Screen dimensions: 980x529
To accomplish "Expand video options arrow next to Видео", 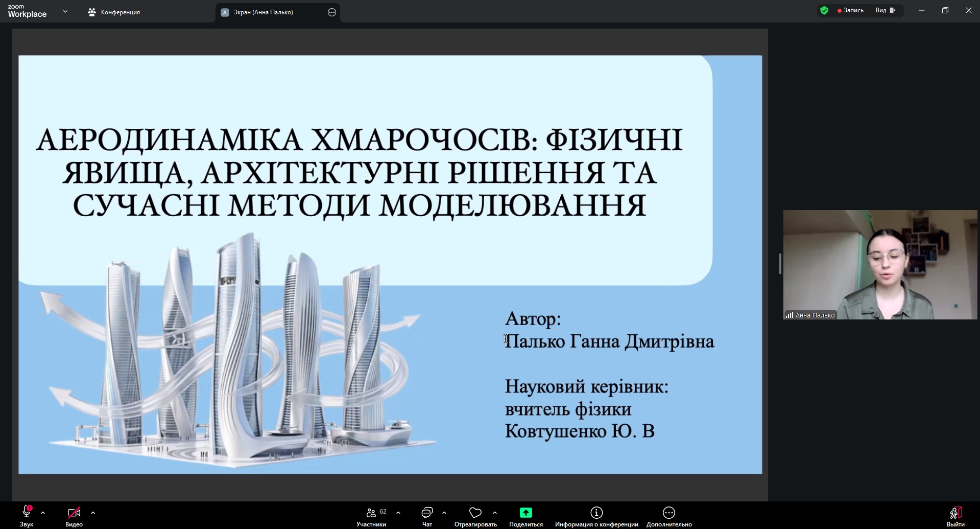I will (x=93, y=512).
